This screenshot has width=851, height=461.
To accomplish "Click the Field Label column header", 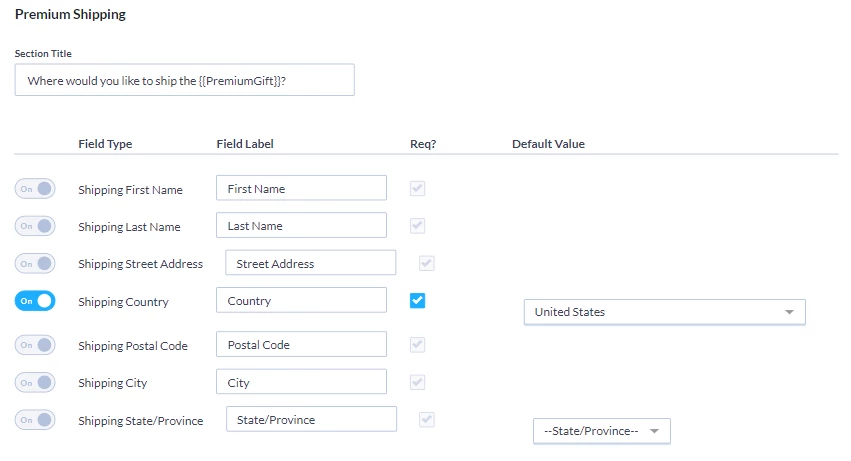I will (x=245, y=144).
